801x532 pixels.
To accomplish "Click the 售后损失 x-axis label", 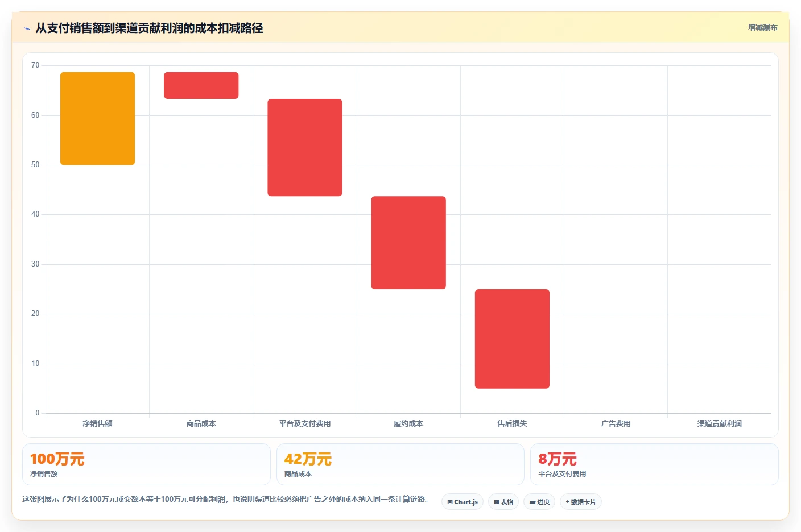I will coord(512,423).
